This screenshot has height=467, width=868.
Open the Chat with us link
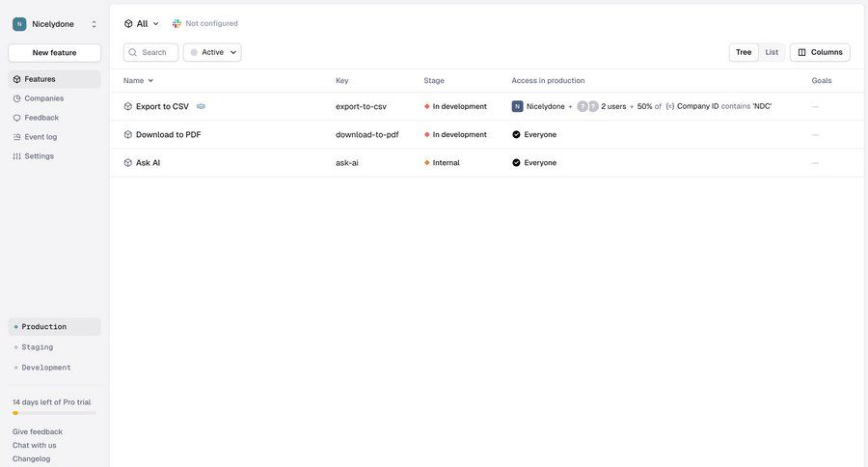pos(35,446)
